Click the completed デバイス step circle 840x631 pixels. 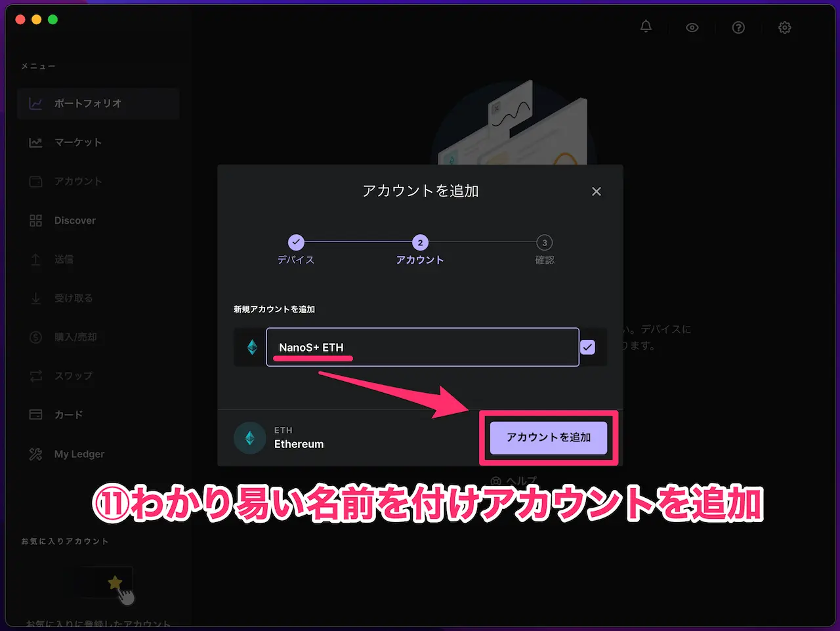pos(296,242)
